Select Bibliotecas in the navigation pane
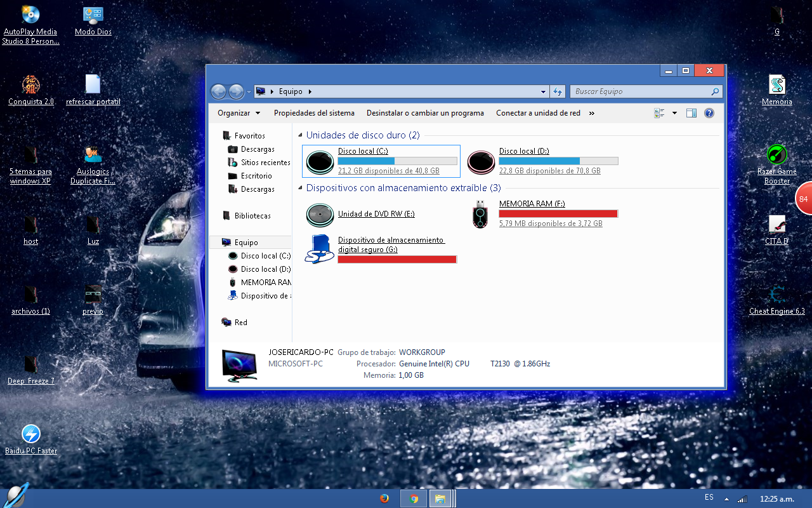This screenshot has height=508, width=812. point(252,216)
